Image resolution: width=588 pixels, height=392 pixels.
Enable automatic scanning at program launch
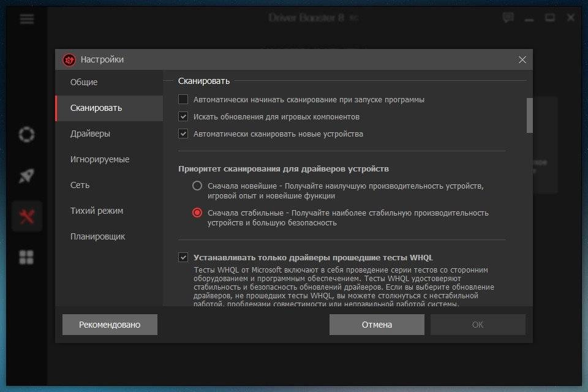point(183,99)
